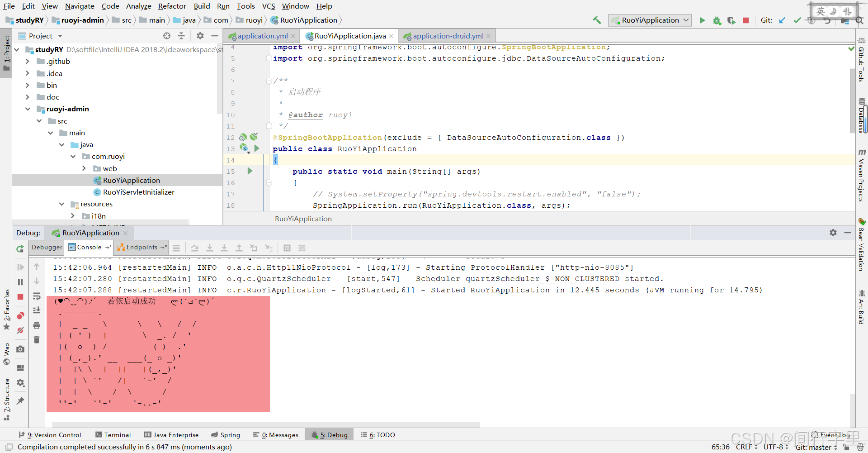
Task: Open Spring tool window
Action: (x=226, y=435)
